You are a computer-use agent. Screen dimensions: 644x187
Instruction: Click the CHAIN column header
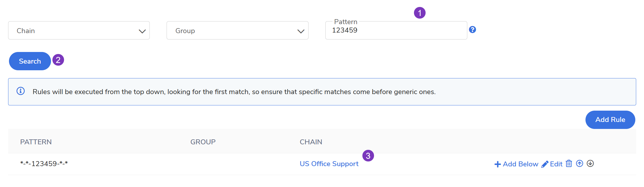tap(311, 142)
